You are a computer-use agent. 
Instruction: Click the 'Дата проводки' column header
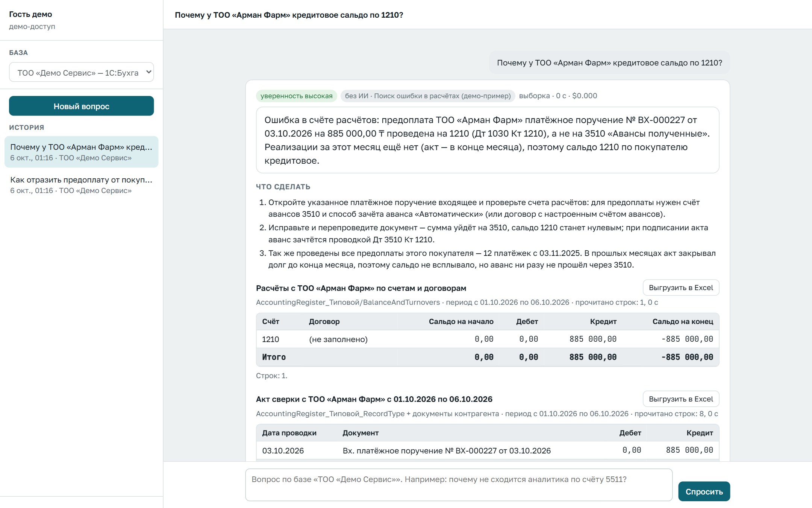pyautogui.click(x=289, y=433)
